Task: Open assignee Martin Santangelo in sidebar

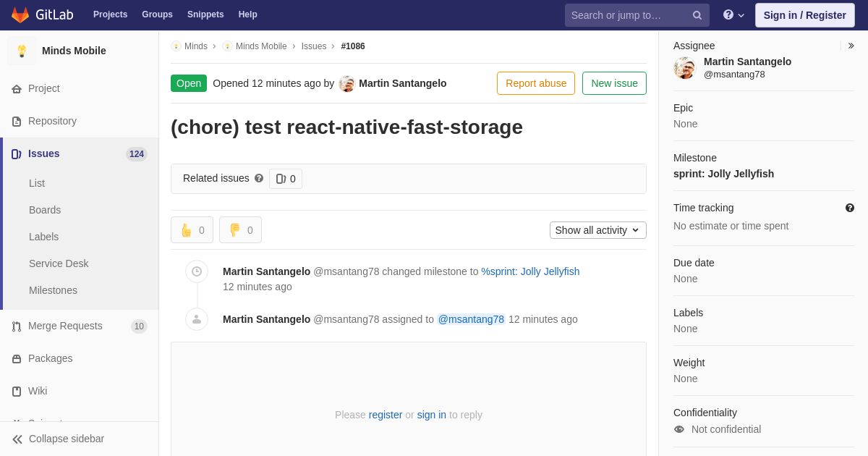Action: 747,62
